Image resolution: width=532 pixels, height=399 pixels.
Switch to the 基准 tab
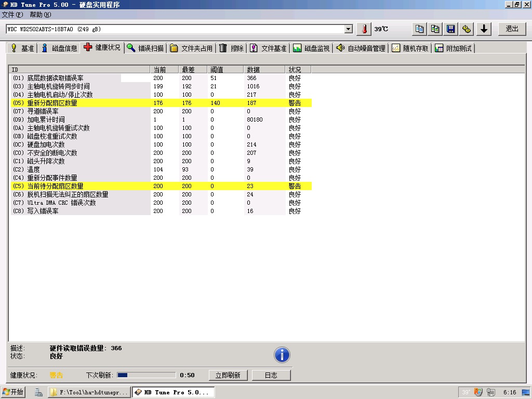(x=22, y=48)
